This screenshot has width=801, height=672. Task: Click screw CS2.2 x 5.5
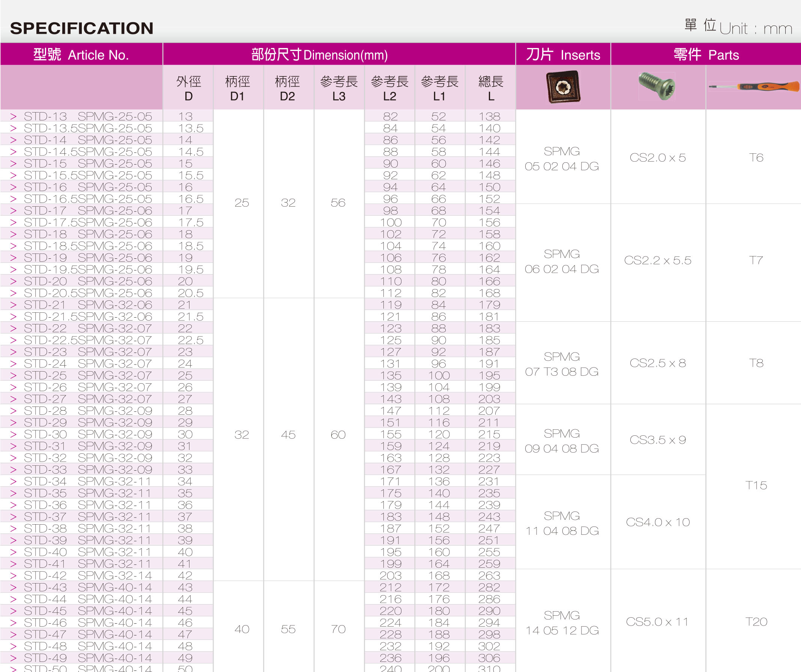pos(658,260)
